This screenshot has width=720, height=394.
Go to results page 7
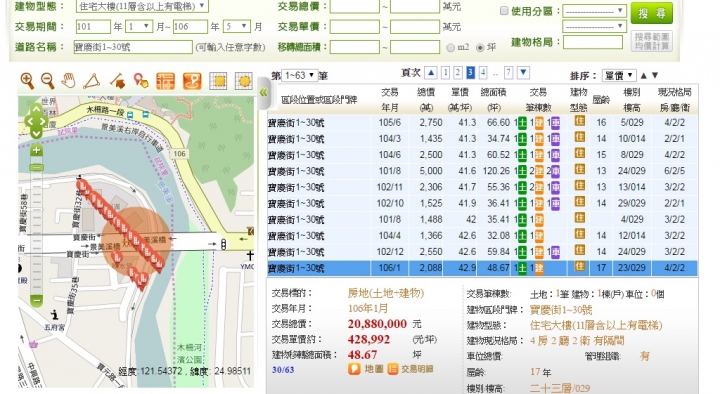tap(508, 73)
